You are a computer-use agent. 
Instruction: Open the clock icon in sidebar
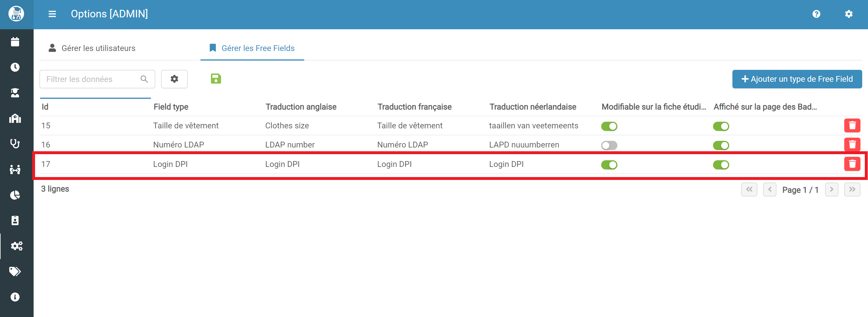(15, 68)
